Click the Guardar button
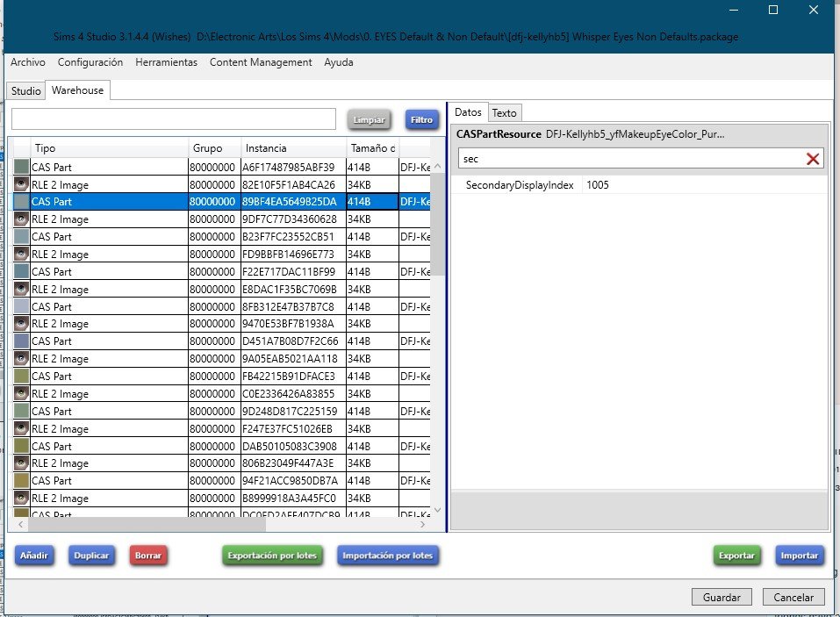 (x=722, y=597)
